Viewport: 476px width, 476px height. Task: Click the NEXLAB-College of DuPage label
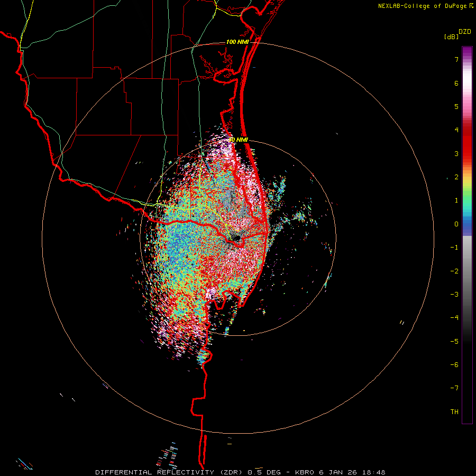[422, 6]
